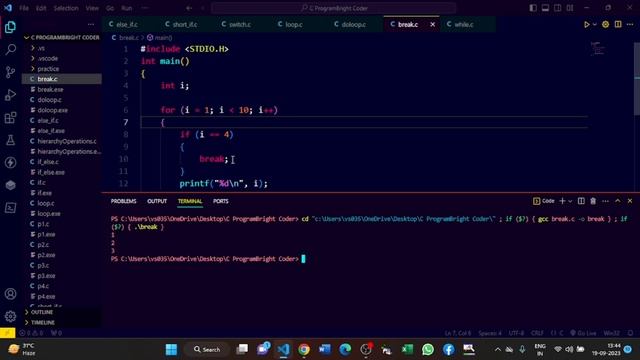The height and width of the screenshot is (360, 640).
Task: Open Customize Layout icon
Action: click(570, 8)
